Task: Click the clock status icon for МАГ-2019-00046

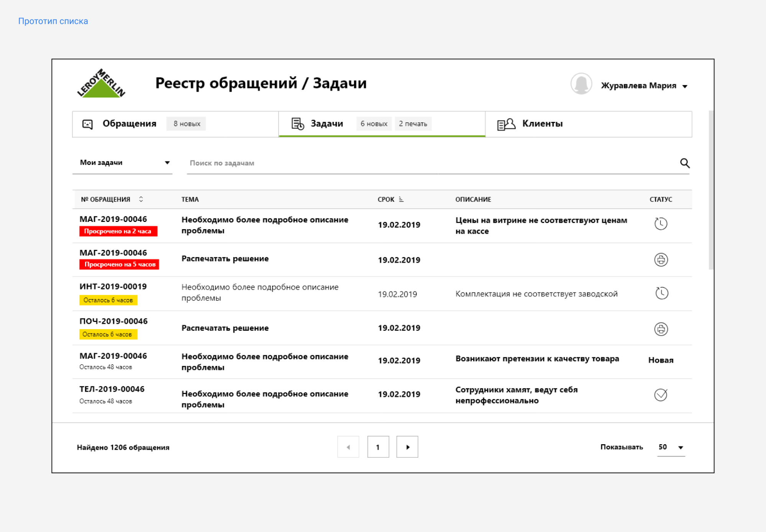Action: tap(661, 223)
